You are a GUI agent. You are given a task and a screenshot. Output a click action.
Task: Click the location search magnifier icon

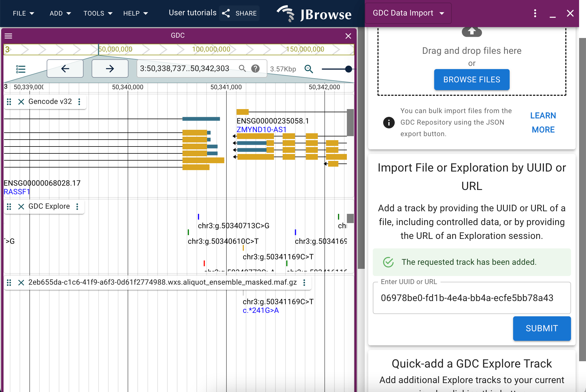pyautogui.click(x=242, y=68)
